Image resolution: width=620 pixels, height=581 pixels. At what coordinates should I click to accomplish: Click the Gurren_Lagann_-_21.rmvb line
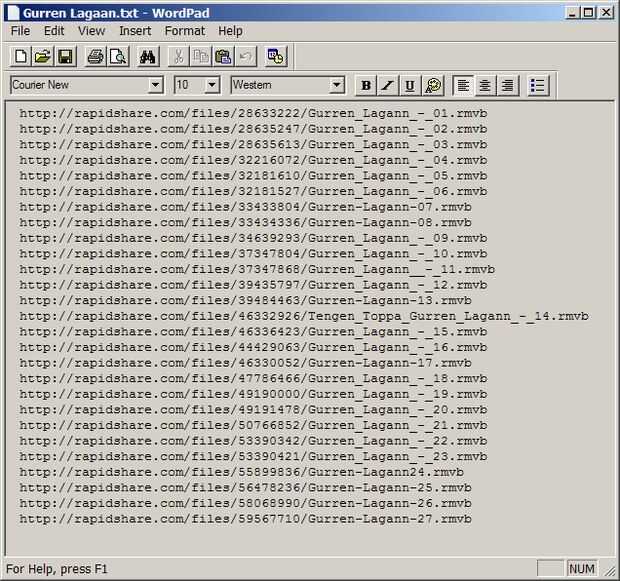coord(253,426)
